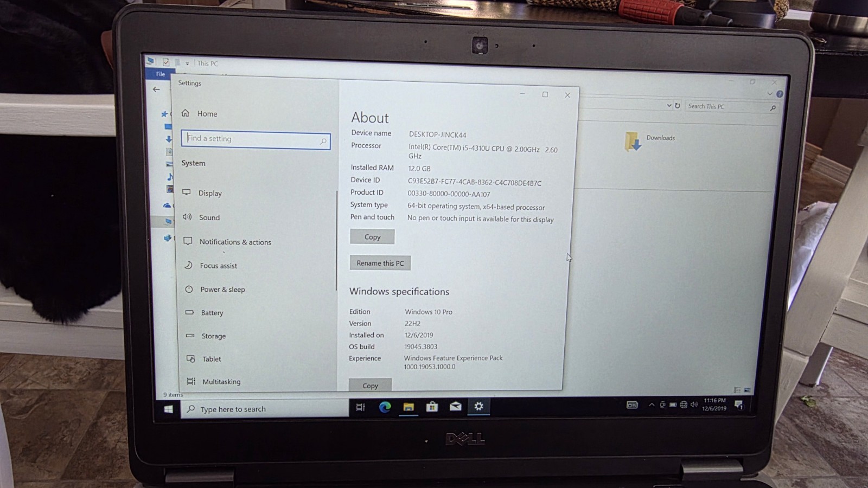Viewport: 868px width, 488px height.
Task: Open File Explorer from taskbar
Action: pyautogui.click(x=409, y=407)
